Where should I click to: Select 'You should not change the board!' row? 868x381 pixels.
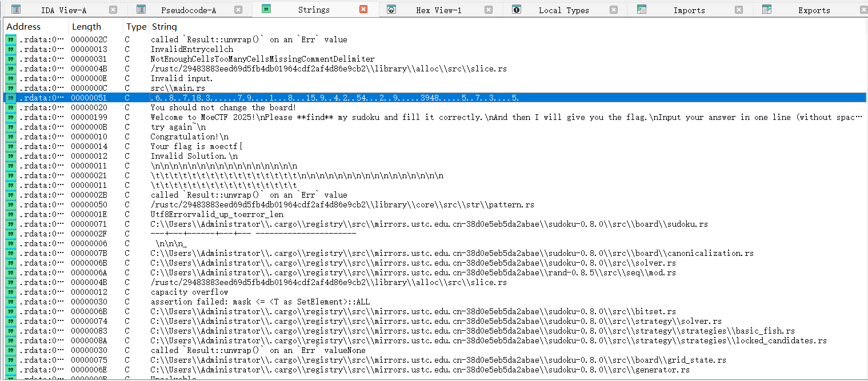click(223, 108)
